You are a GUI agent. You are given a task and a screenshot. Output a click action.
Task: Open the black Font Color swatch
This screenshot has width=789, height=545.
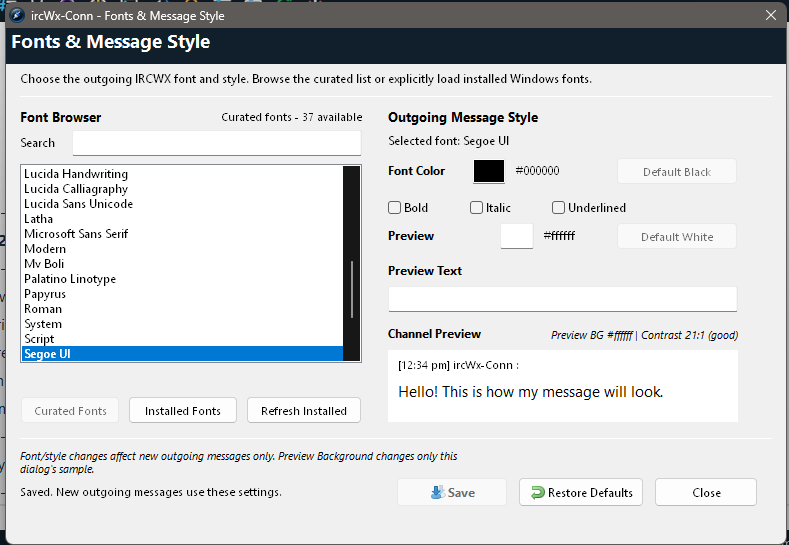489,171
